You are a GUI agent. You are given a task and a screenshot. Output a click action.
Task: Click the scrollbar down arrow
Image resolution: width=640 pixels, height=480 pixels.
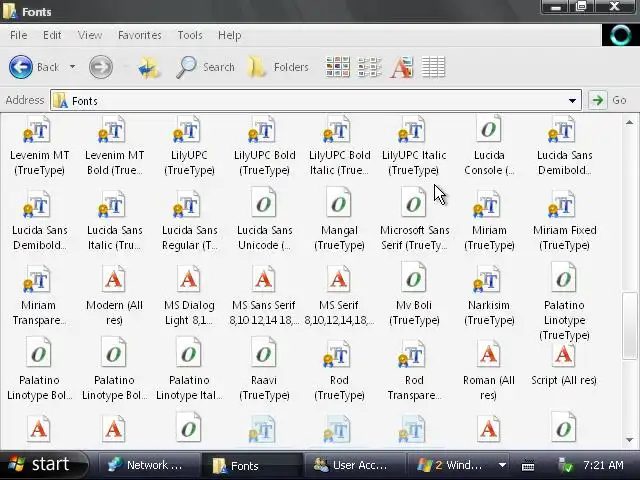pos(629,440)
